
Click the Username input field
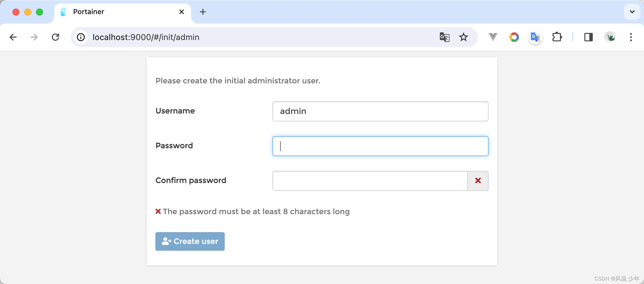[380, 111]
